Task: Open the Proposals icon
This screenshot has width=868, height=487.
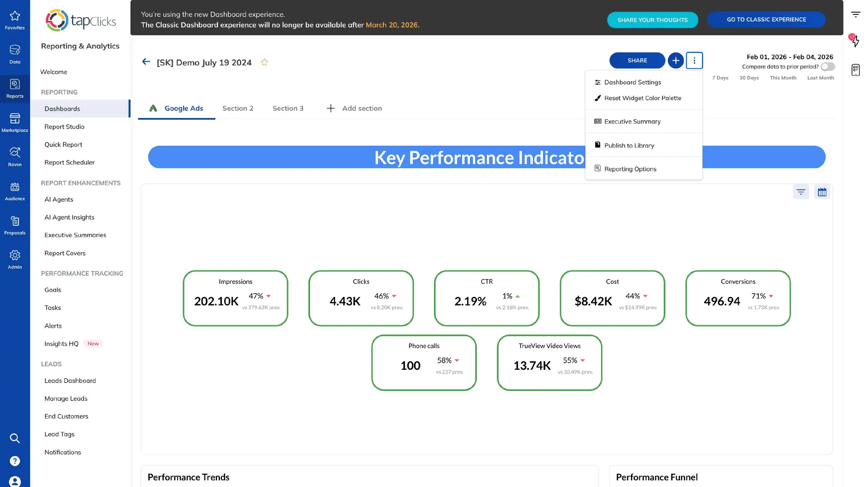Action: [x=15, y=225]
